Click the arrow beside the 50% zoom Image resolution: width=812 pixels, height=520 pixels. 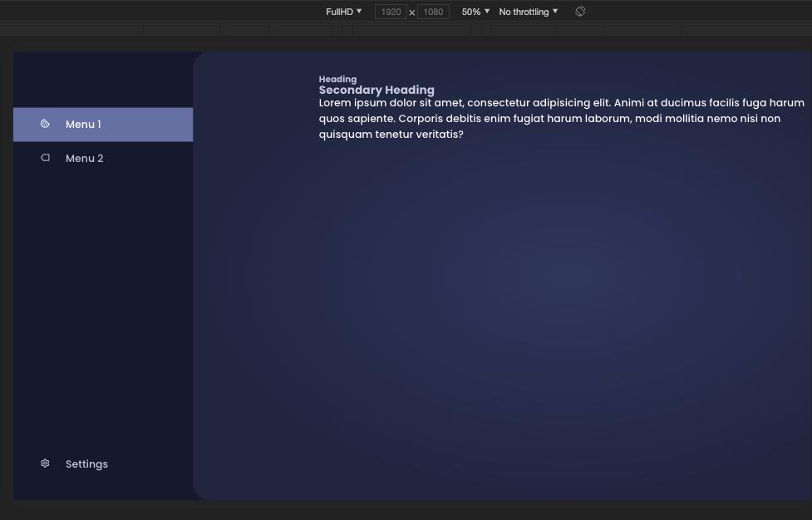487,12
